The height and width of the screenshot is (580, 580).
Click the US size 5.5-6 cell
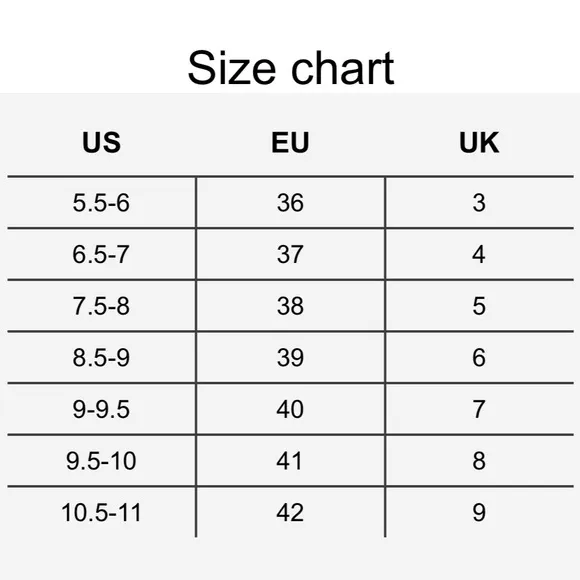[x=101, y=203]
